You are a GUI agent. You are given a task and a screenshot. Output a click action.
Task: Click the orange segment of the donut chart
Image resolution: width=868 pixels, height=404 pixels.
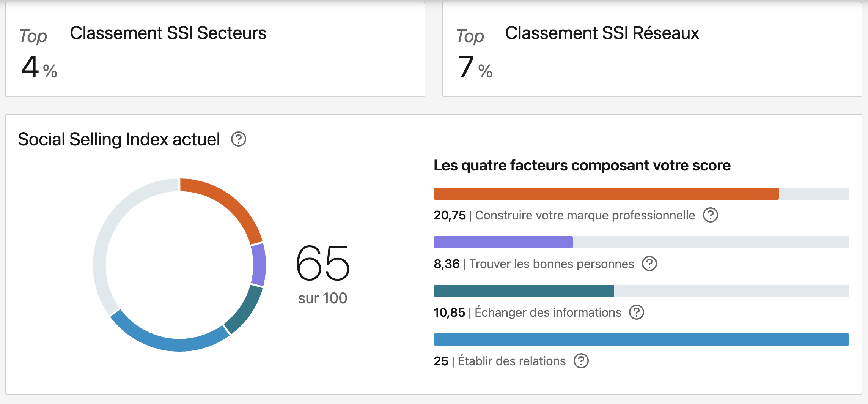[230, 205]
